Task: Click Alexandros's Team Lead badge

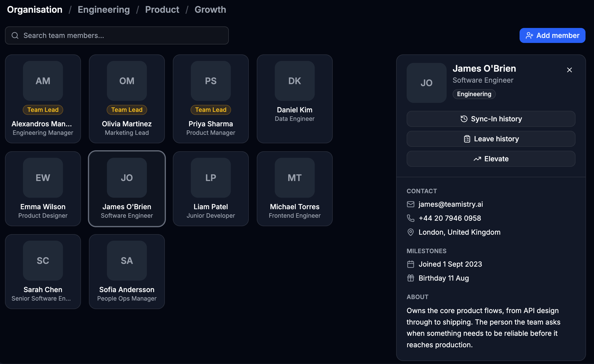Action: pos(43,110)
